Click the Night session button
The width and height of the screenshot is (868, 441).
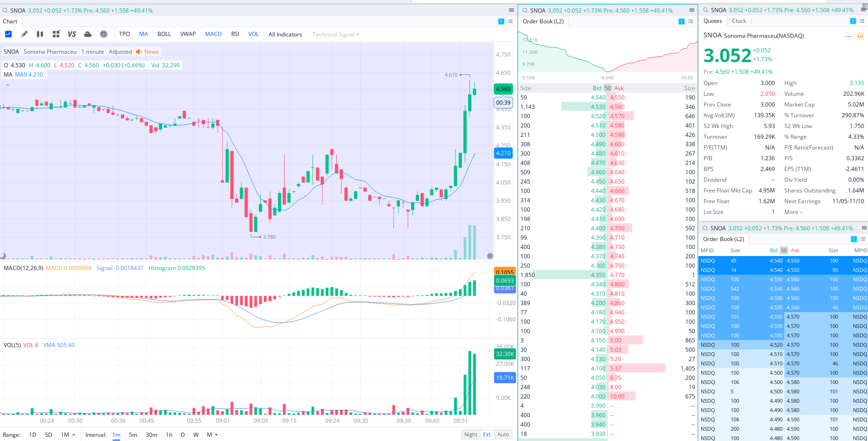[471, 434]
